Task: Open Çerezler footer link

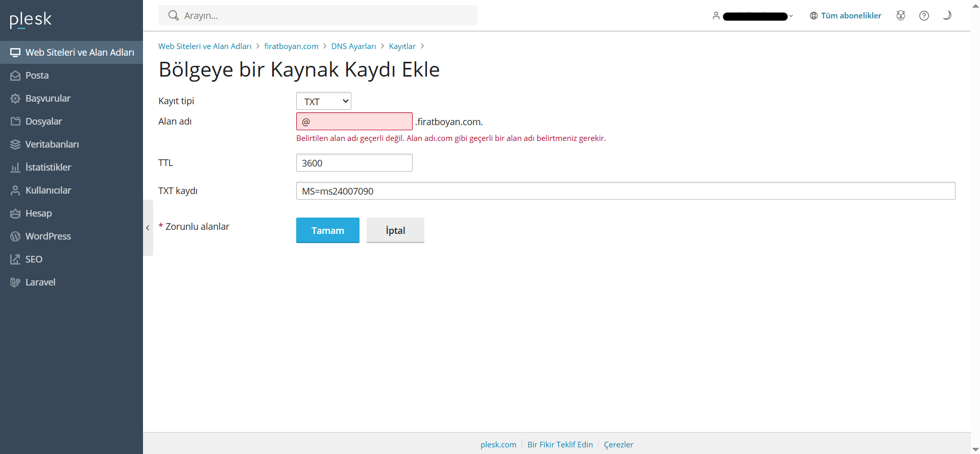Action: point(618,444)
